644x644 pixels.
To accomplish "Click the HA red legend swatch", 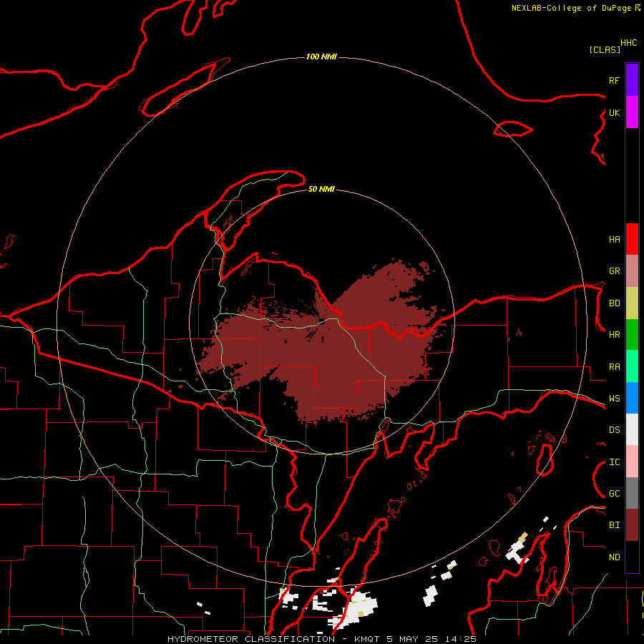I will click(x=632, y=239).
